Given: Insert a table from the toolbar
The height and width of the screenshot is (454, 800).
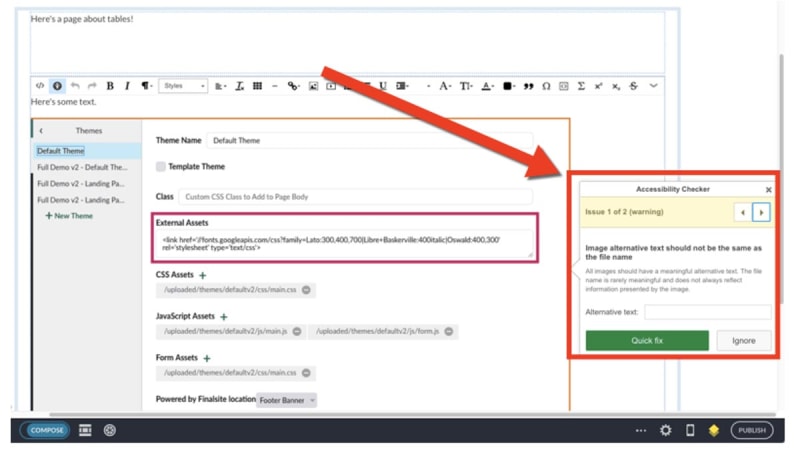Looking at the screenshot, I should [257, 86].
